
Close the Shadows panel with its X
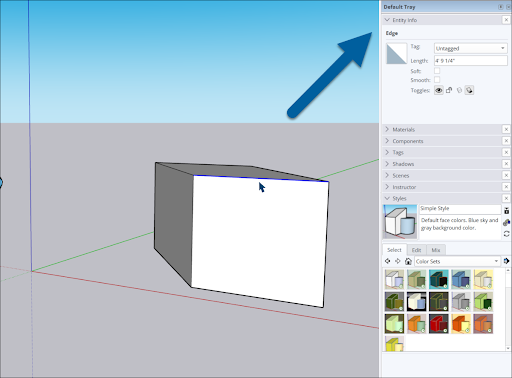pos(506,164)
